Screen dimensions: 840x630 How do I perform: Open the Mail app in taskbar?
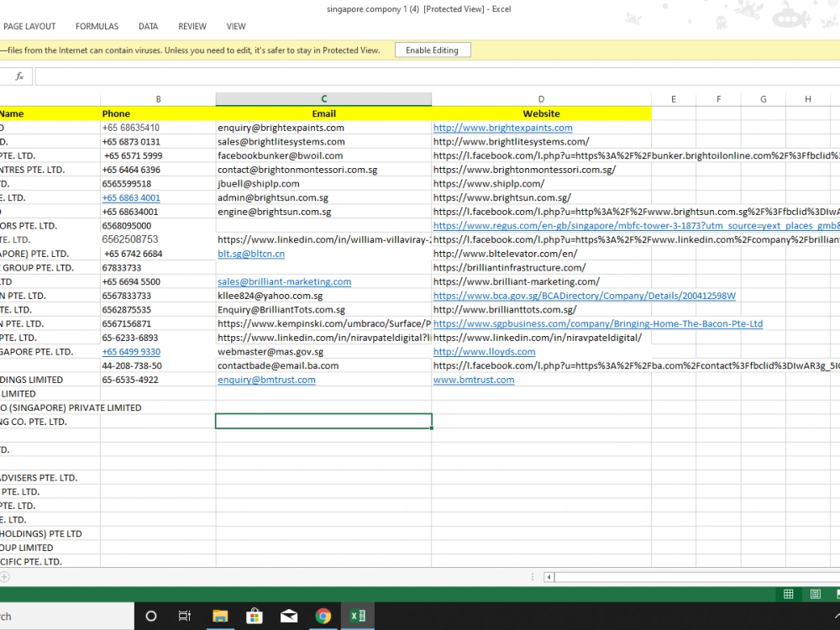tap(289, 616)
